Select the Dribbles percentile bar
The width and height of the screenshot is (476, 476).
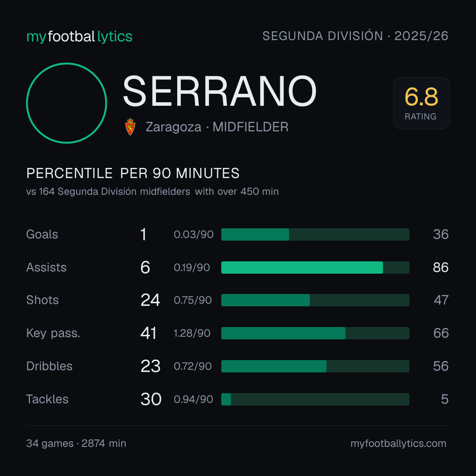(x=315, y=366)
